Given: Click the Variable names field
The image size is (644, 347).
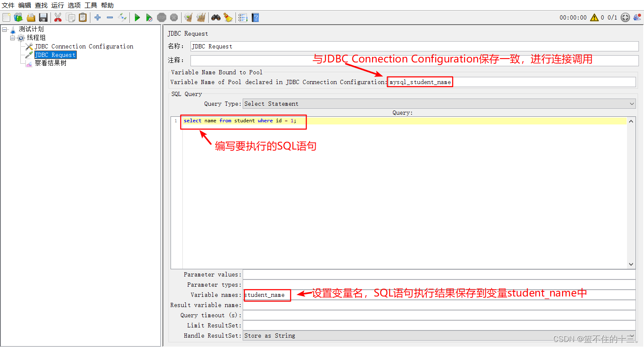Looking at the screenshot, I should tap(439, 295).
